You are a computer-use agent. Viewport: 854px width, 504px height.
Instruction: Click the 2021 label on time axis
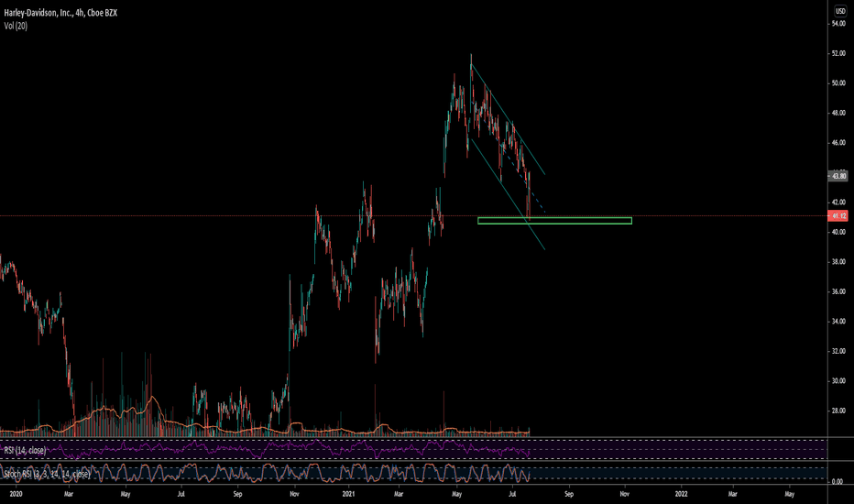click(348, 494)
